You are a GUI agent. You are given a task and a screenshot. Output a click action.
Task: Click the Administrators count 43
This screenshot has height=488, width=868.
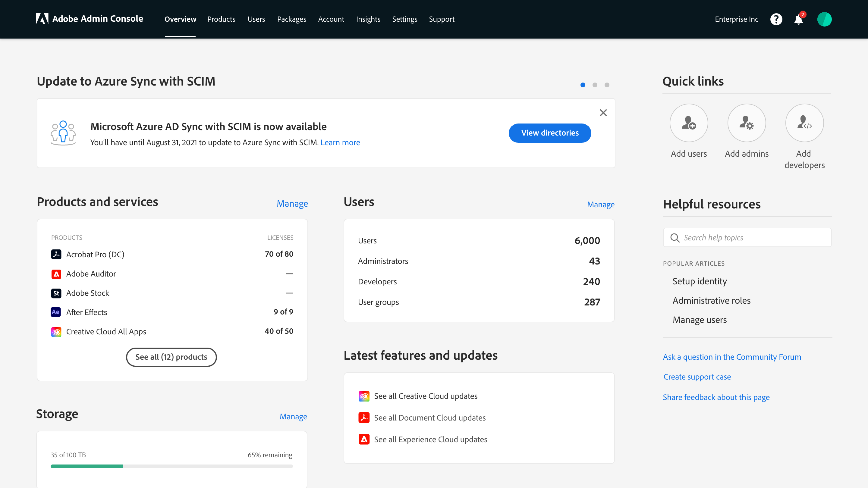pos(594,261)
